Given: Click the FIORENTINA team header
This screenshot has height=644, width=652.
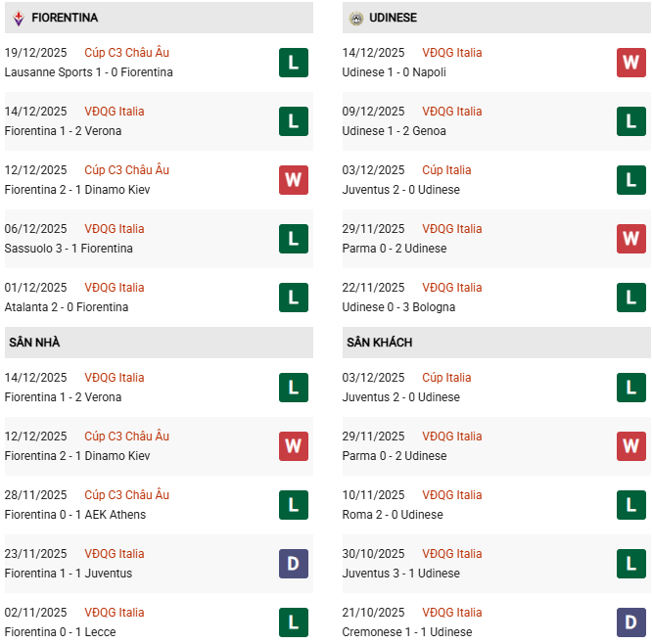Looking at the screenshot, I should tap(65, 18).
